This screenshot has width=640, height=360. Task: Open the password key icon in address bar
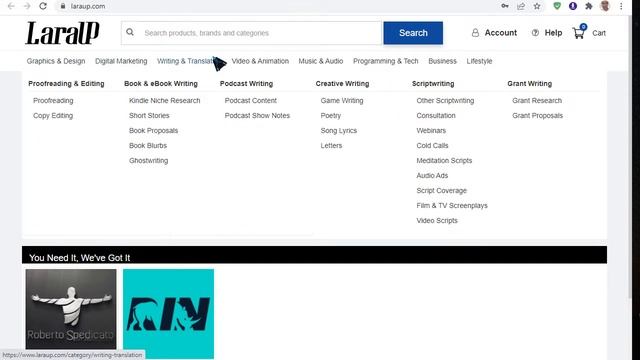point(505,6)
